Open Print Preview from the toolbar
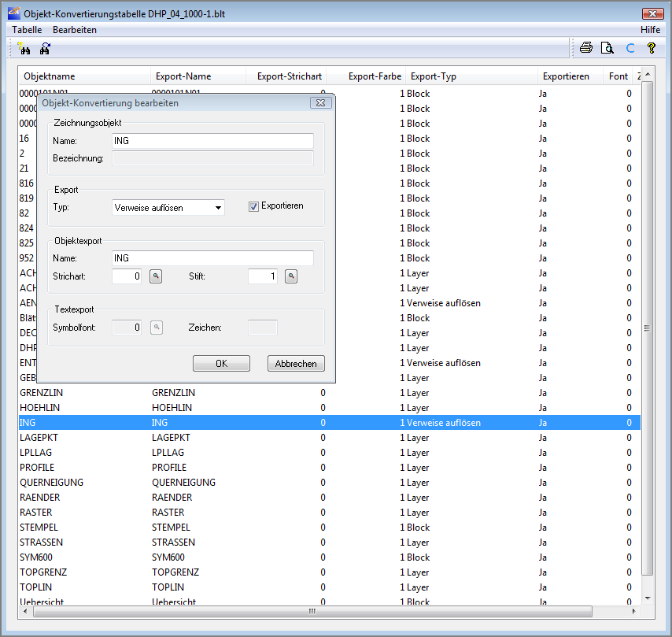Image resolution: width=672 pixels, height=637 pixels. 607,47
